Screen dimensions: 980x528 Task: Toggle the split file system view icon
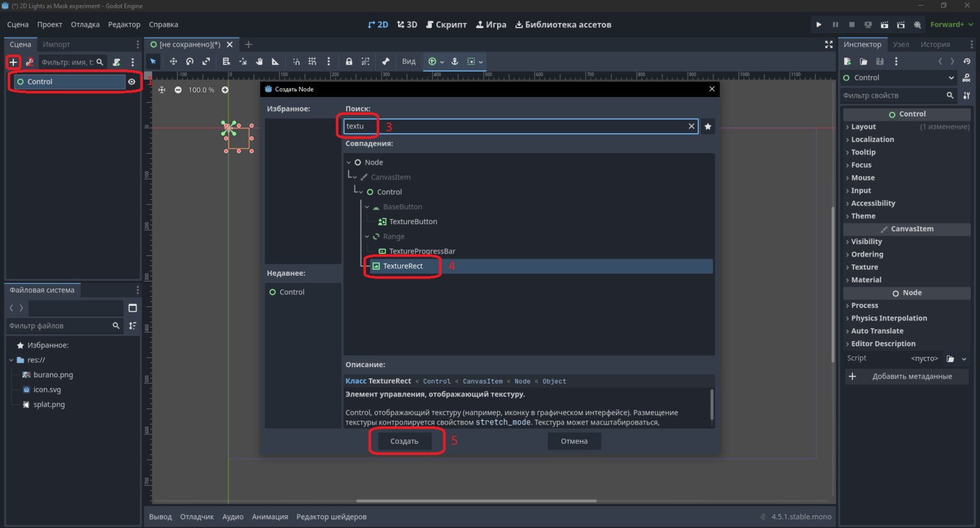133,308
